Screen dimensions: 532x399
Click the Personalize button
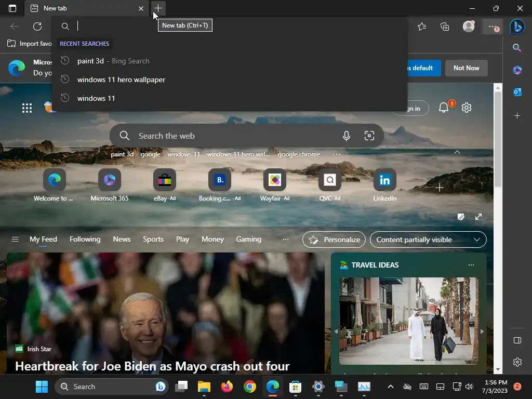point(334,240)
